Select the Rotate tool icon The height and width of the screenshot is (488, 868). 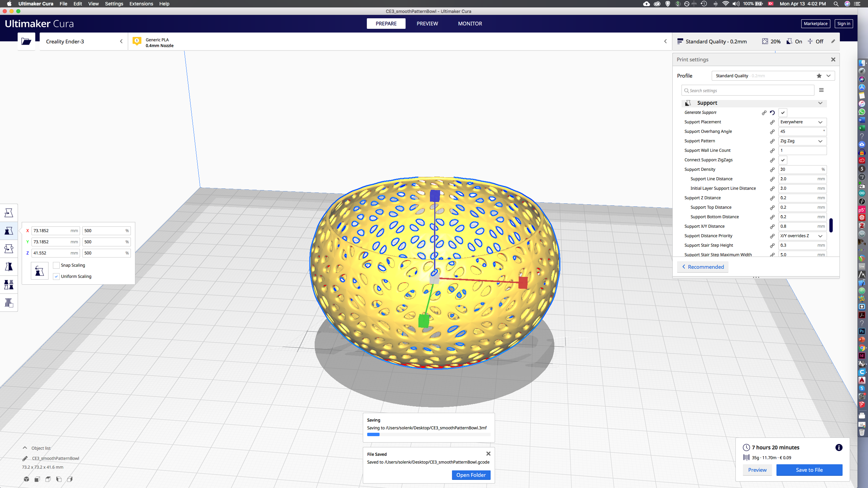click(x=9, y=249)
